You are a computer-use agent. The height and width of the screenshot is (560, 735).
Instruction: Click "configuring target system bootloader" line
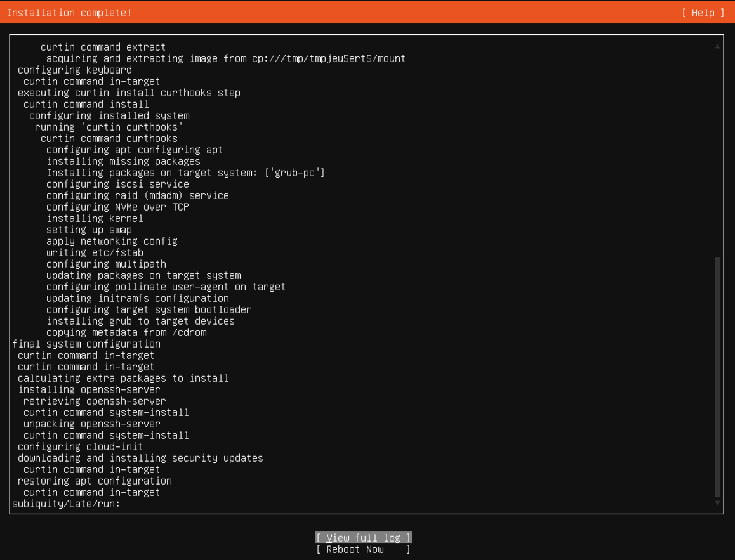149,309
